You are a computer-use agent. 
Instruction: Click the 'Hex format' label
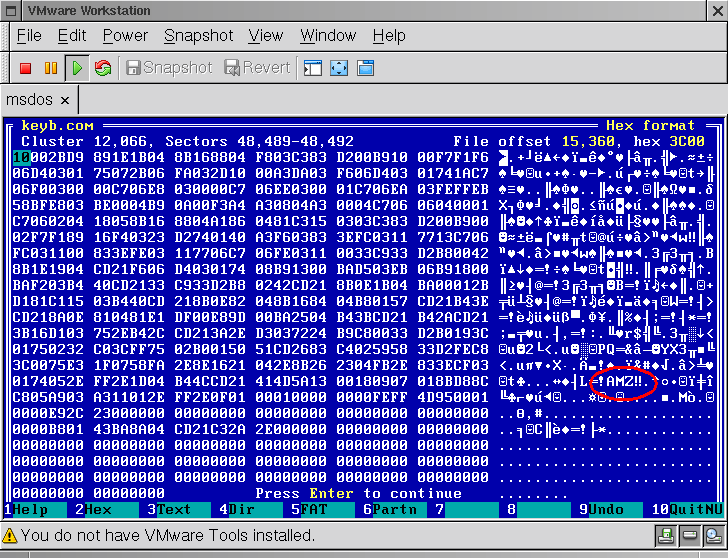point(650,126)
